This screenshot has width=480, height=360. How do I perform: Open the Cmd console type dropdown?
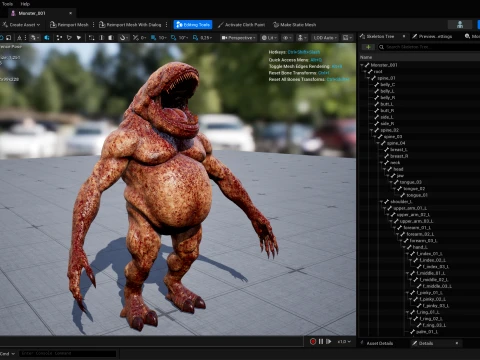coord(7,354)
